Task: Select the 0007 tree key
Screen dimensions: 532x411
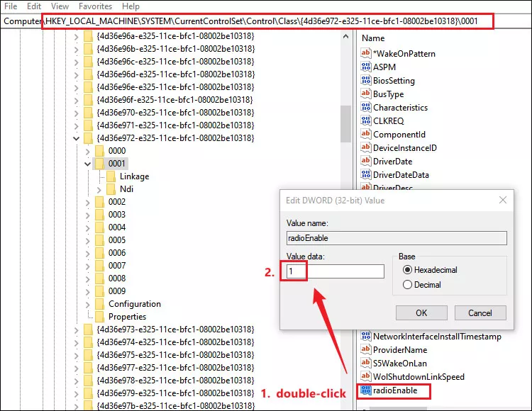Action: (x=117, y=266)
